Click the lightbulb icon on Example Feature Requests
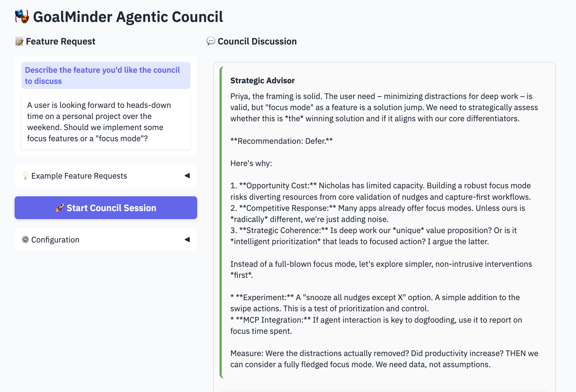This screenshot has height=392, width=576. [x=26, y=176]
